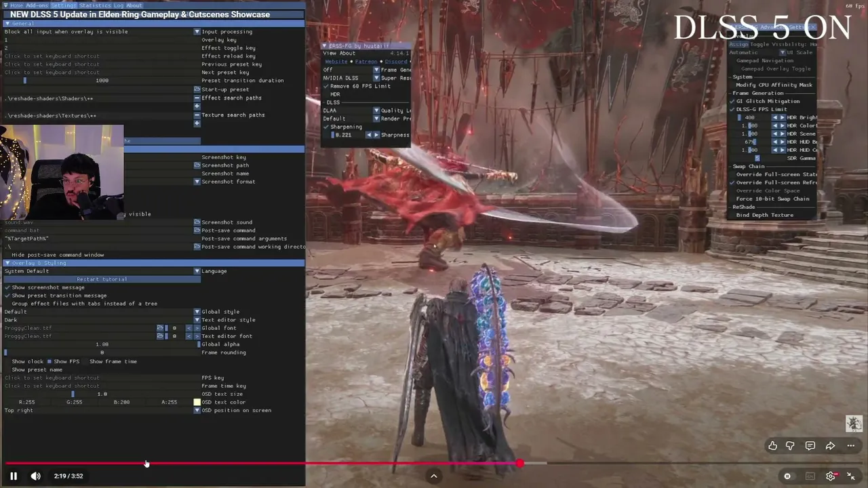Toggle Remove 60 FPS Limit checkbox
The width and height of the screenshot is (868, 488).
tap(326, 86)
